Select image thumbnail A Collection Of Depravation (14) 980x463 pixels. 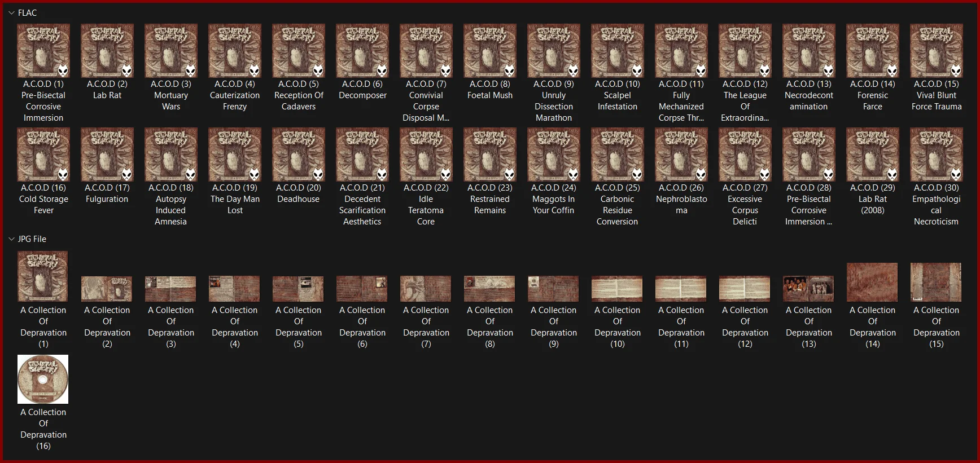click(872, 282)
